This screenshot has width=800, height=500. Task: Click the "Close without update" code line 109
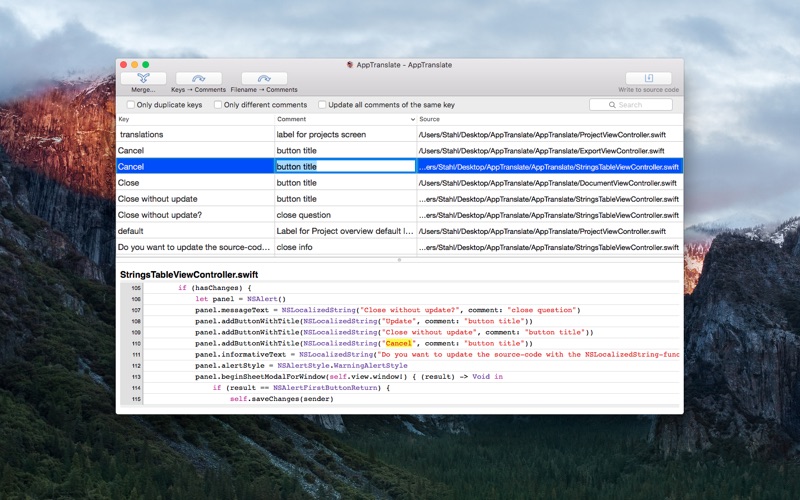394,333
